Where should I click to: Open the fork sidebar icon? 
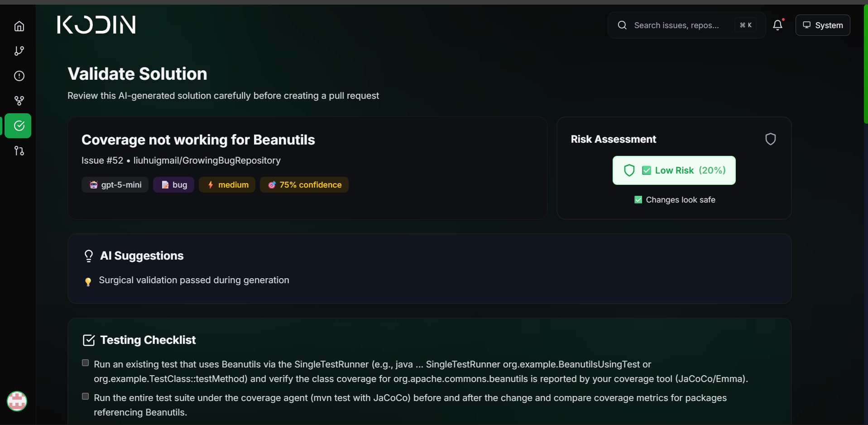coord(19,101)
